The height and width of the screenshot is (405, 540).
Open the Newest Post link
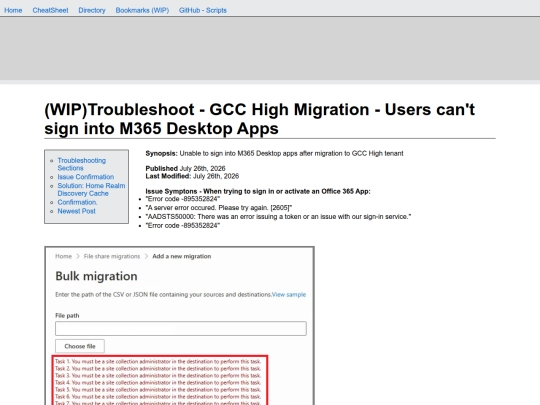76,211
